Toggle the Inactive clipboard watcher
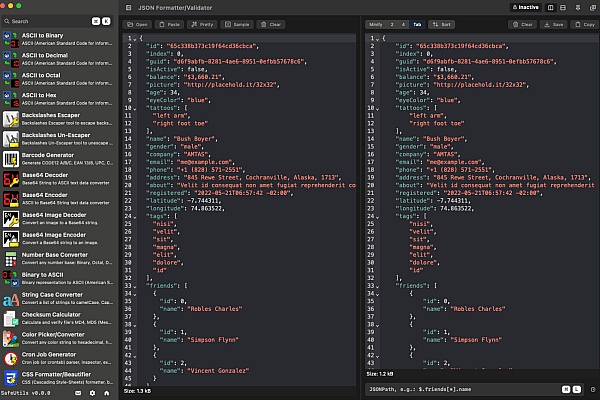 (526, 7)
